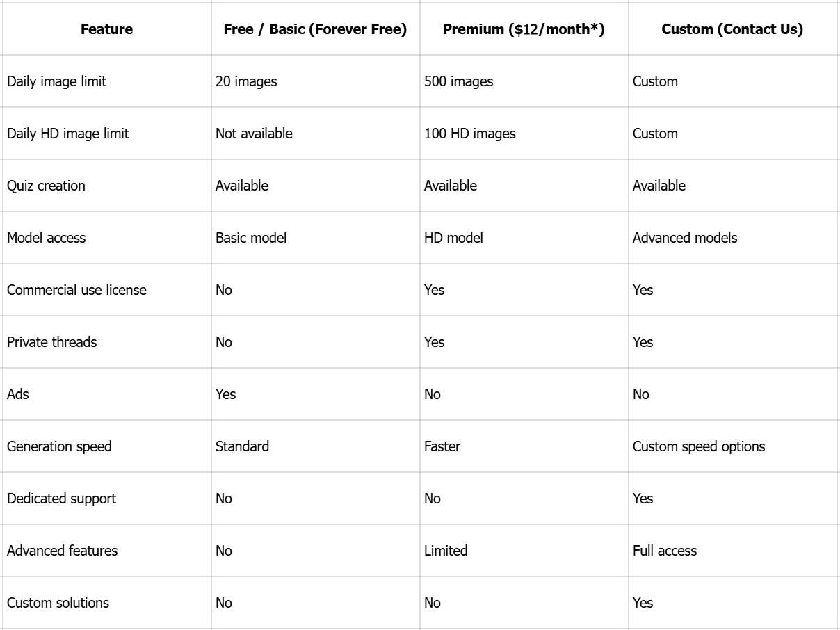Select the HD model cell
Image resolution: width=840 pixels, height=630 pixels.
click(x=453, y=238)
